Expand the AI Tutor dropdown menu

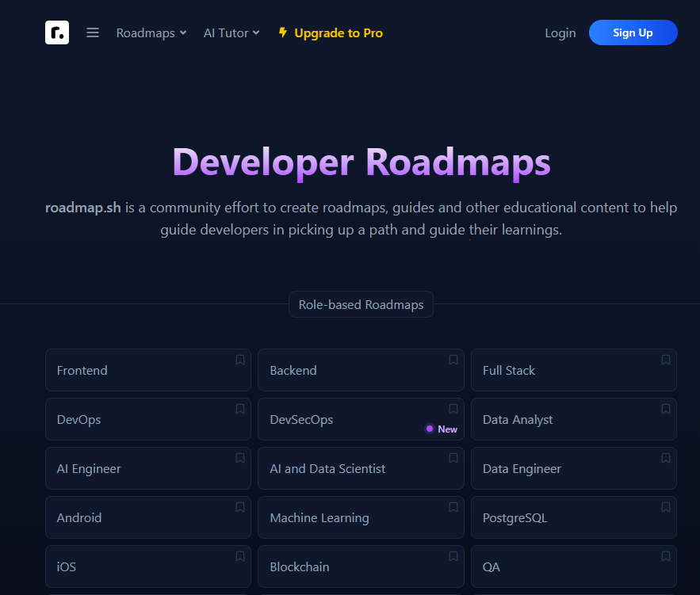tap(231, 33)
